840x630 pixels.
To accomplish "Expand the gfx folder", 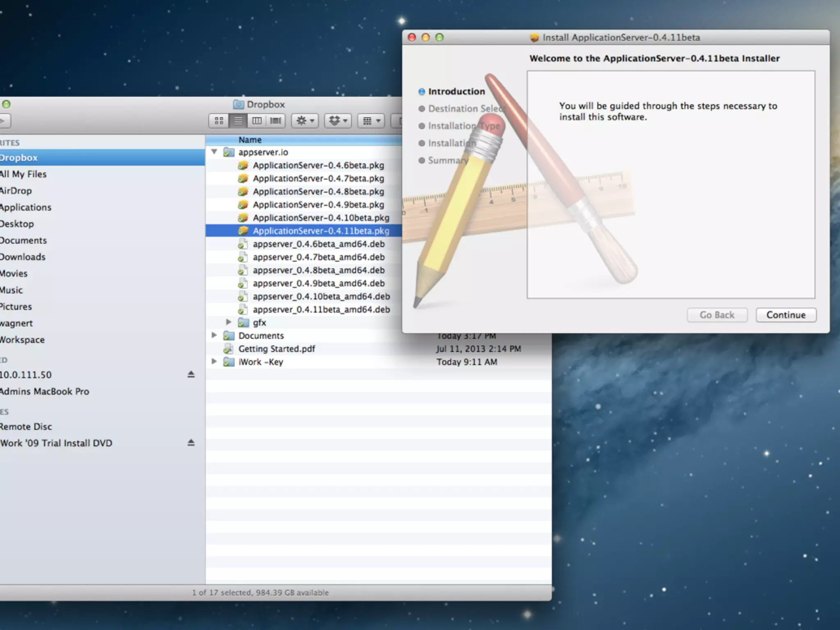I will tap(228, 322).
